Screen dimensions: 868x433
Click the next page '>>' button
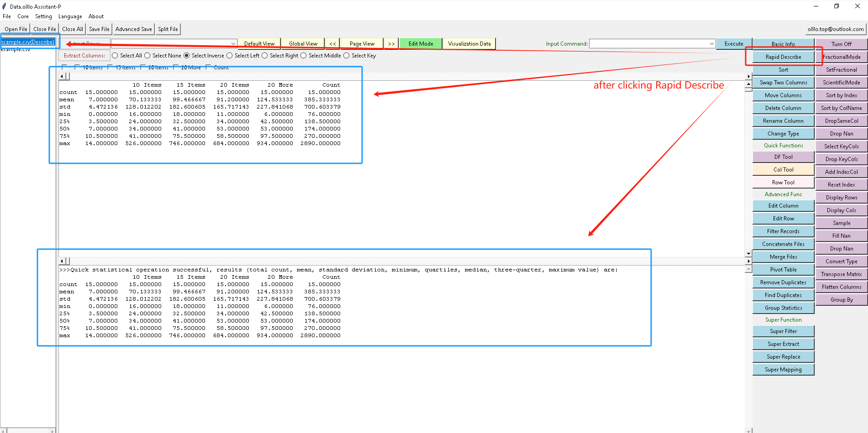click(391, 44)
